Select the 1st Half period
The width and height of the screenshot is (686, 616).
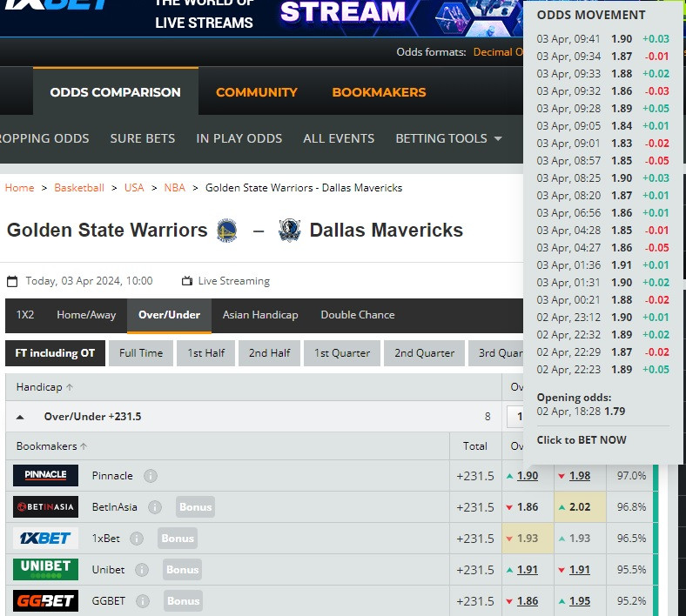click(206, 353)
